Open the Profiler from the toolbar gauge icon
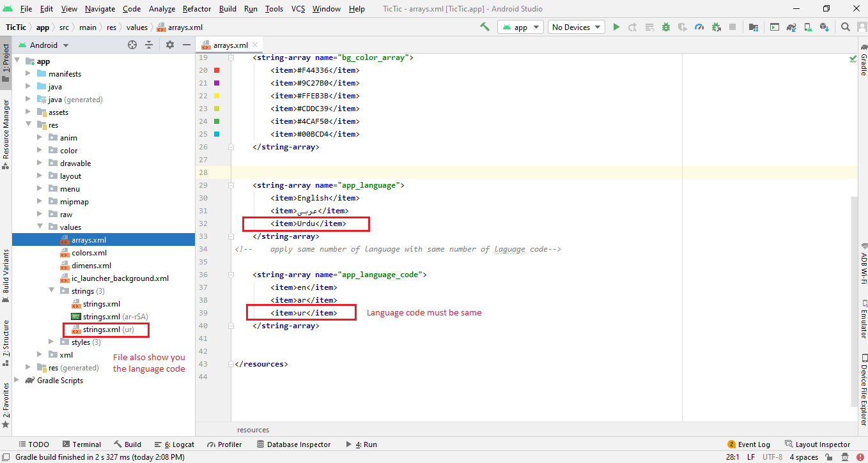This screenshot has width=868, height=463. pos(699,27)
